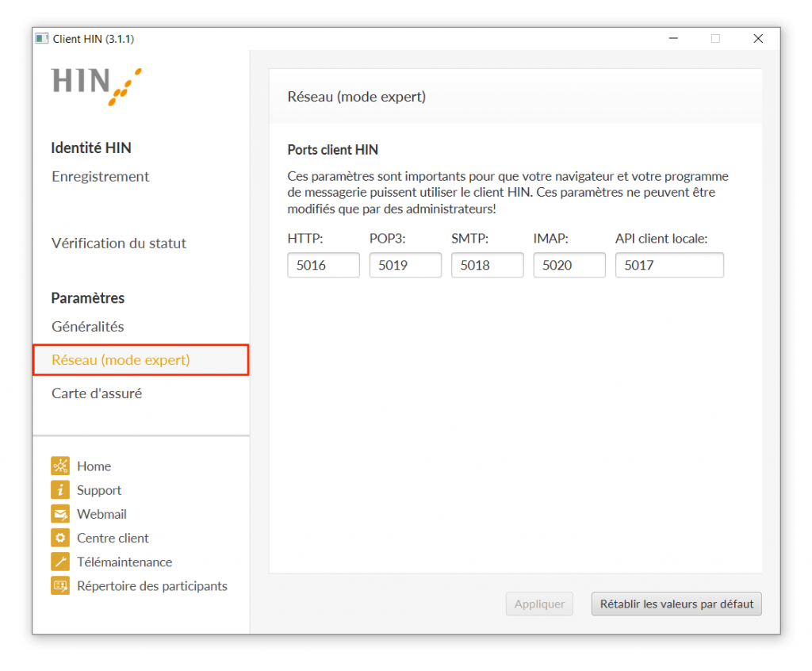Open the Webmail link text
Viewport: 812px width, 671px height.
[102, 514]
